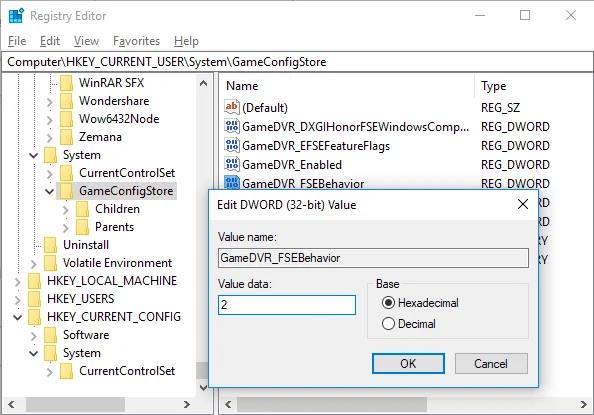This screenshot has height=415, width=594.
Task: Click the Value name field
Action: [373, 258]
